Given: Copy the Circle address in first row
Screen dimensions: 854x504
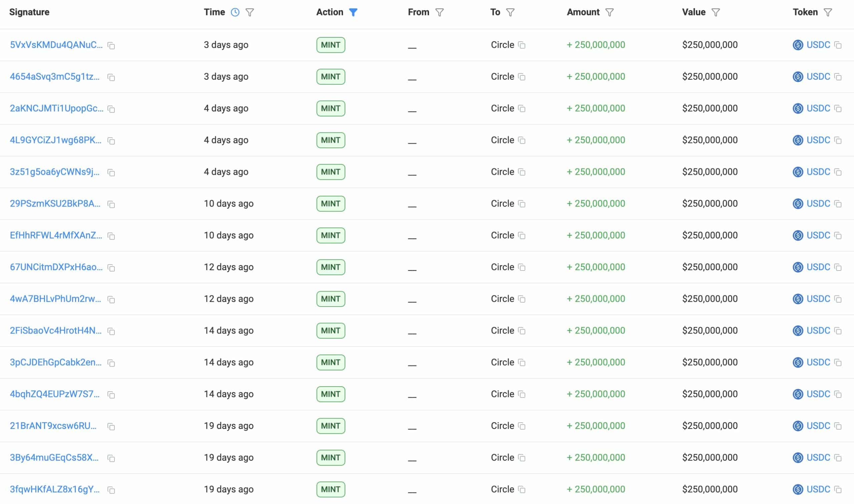Looking at the screenshot, I should click(x=522, y=45).
